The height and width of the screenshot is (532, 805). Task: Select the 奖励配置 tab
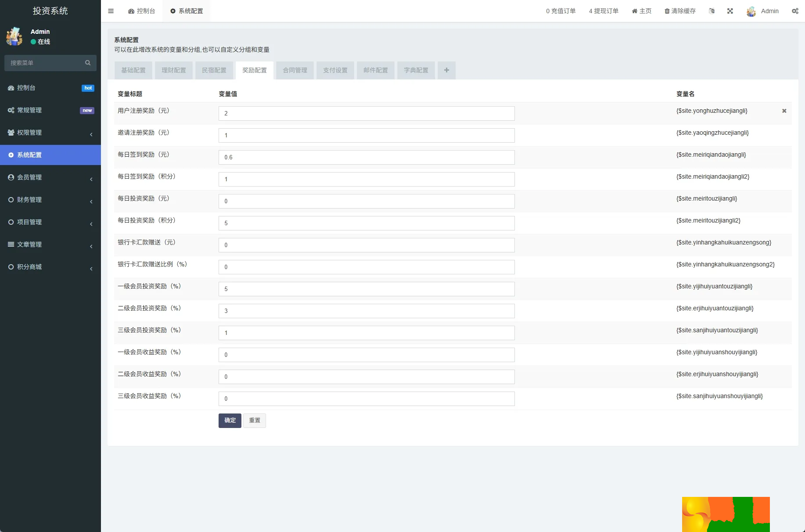click(x=255, y=70)
